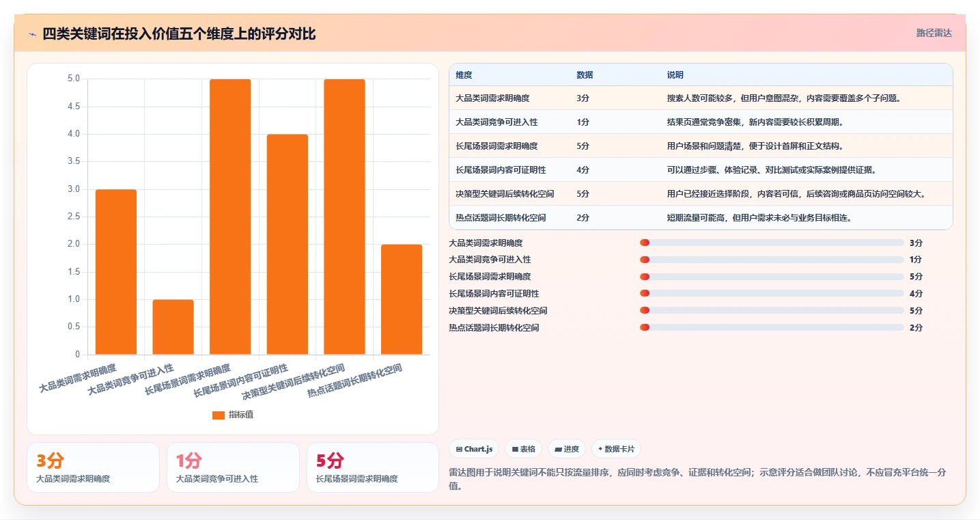
Task: Click the 维度 column header
Action: pyautogui.click(x=464, y=75)
